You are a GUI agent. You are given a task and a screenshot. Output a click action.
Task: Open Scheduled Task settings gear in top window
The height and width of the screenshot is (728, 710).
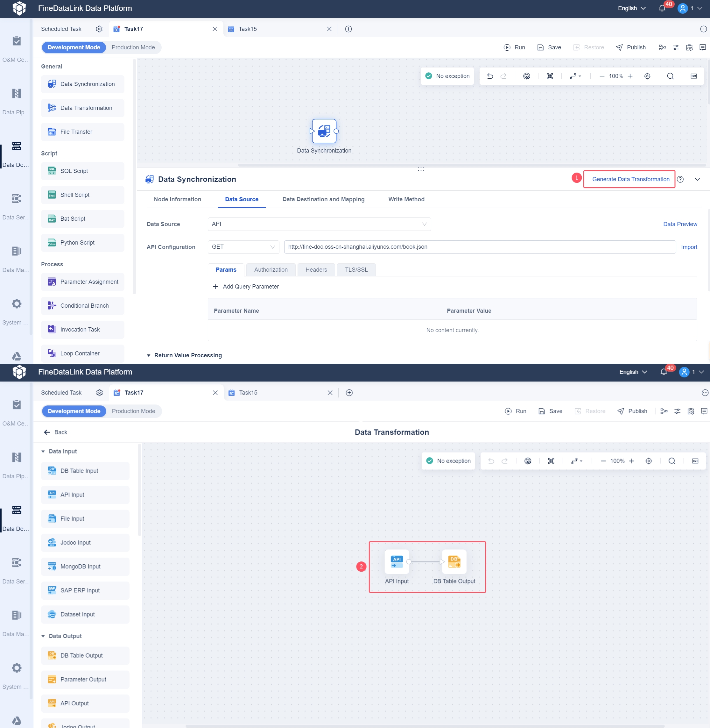point(99,29)
